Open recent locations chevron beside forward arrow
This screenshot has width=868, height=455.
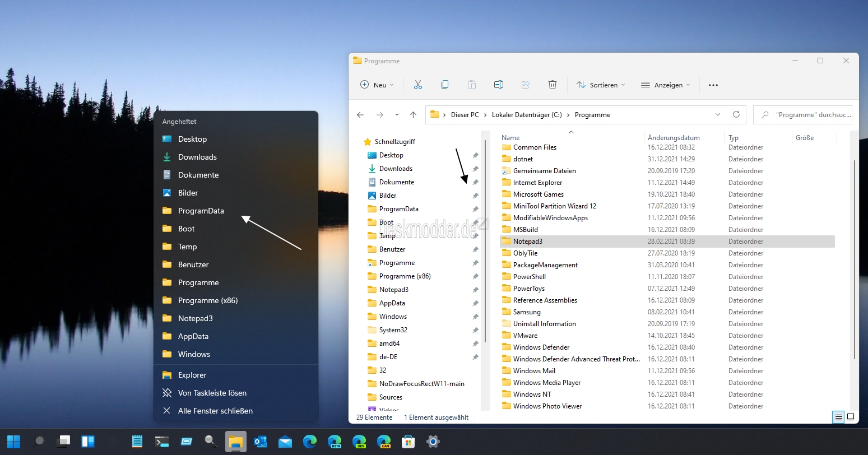pos(397,115)
